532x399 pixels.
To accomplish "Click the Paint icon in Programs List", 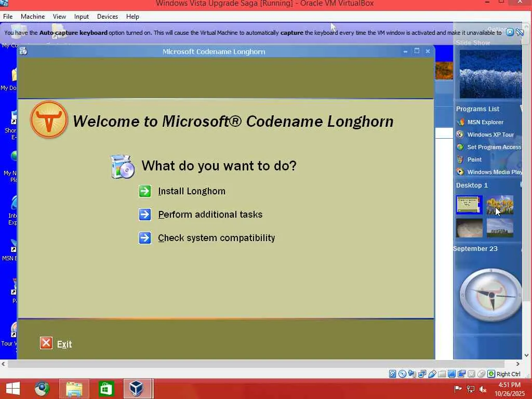I will (460, 159).
